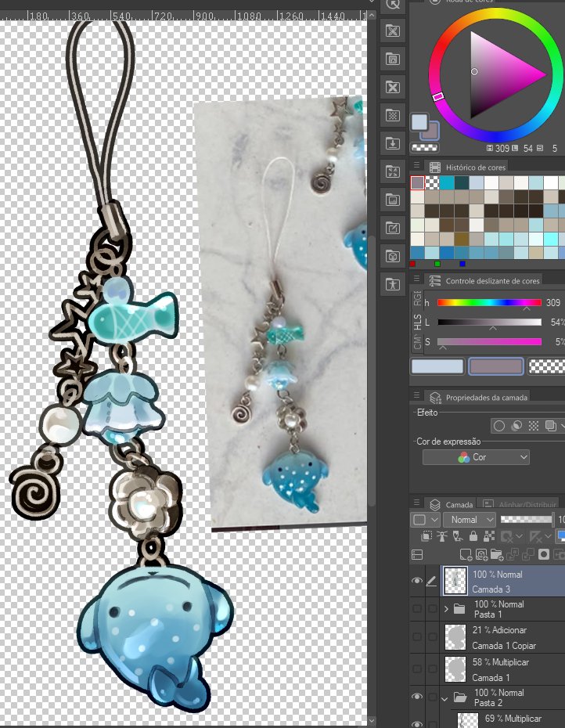This screenshot has width=565, height=728.
Task: Click the 309 hue value field
Action: coord(553,303)
